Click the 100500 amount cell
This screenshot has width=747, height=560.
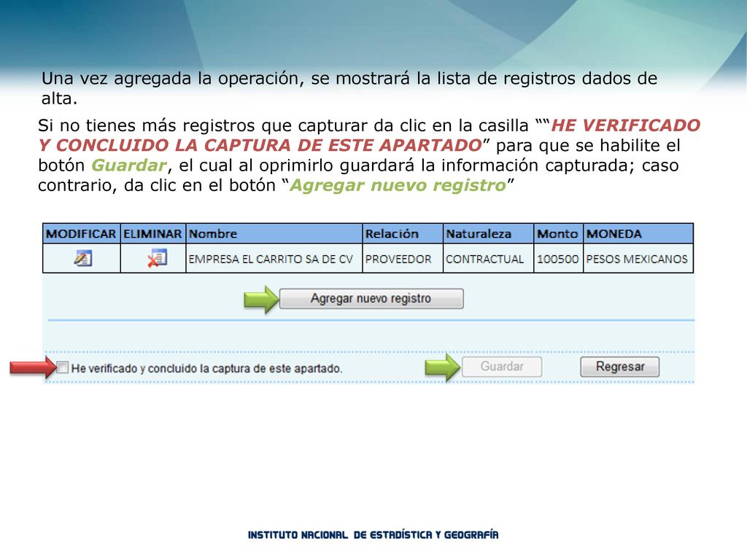558,259
